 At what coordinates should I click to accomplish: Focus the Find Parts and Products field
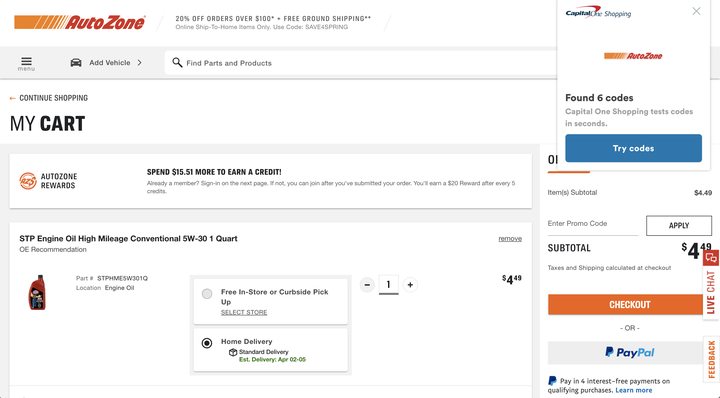point(360,63)
